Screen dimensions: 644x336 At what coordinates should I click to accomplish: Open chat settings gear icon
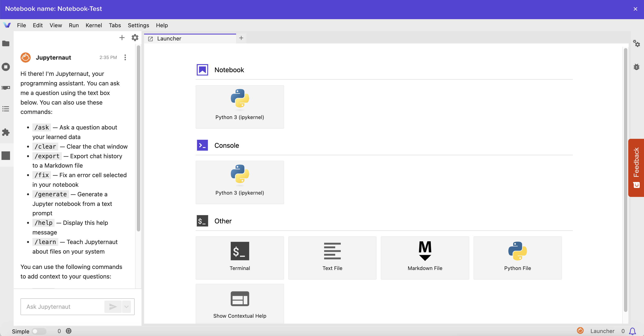(x=135, y=38)
